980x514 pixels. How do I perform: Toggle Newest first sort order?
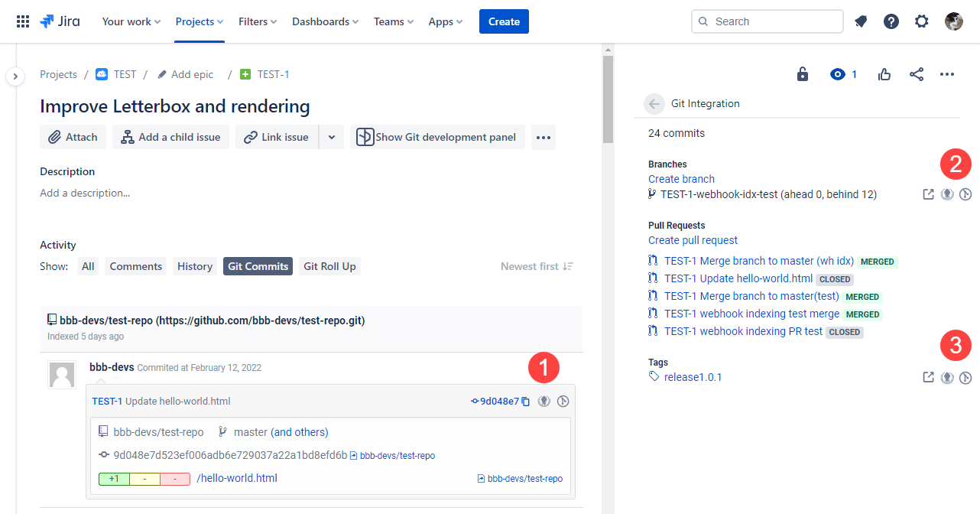click(x=537, y=266)
